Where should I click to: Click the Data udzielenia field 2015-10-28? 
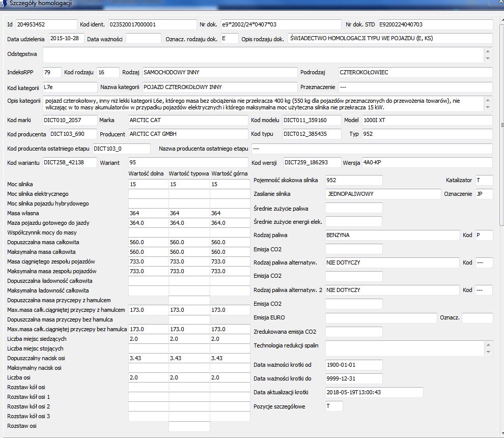tap(67, 38)
